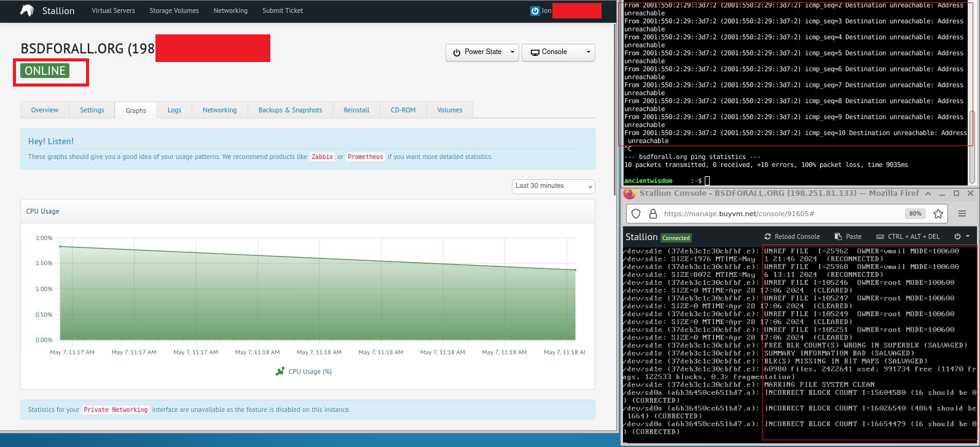The image size is (980, 447).
Task: Send CTRL + ALT + DEL to console
Action: [x=907, y=236]
